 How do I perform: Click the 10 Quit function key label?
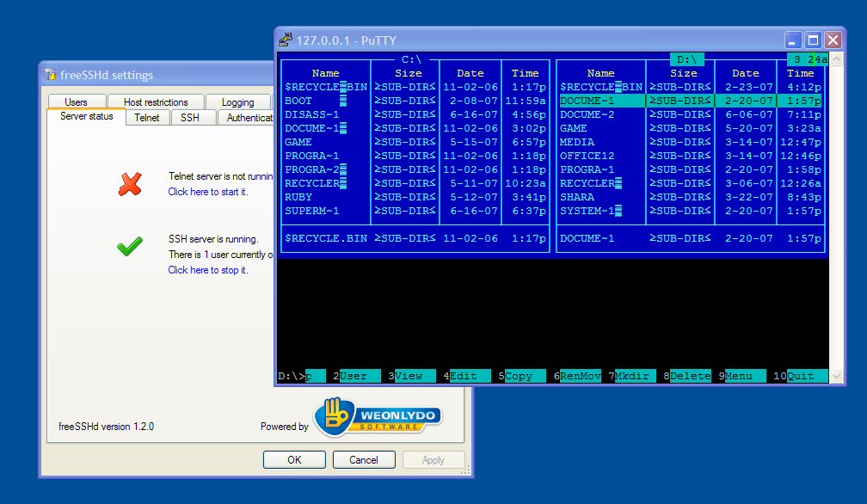click(801, 377)
